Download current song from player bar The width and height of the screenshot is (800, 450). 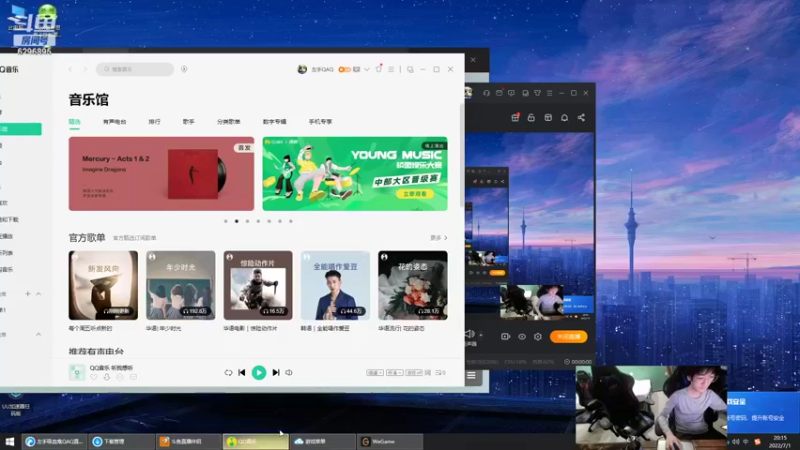point(107,377)
